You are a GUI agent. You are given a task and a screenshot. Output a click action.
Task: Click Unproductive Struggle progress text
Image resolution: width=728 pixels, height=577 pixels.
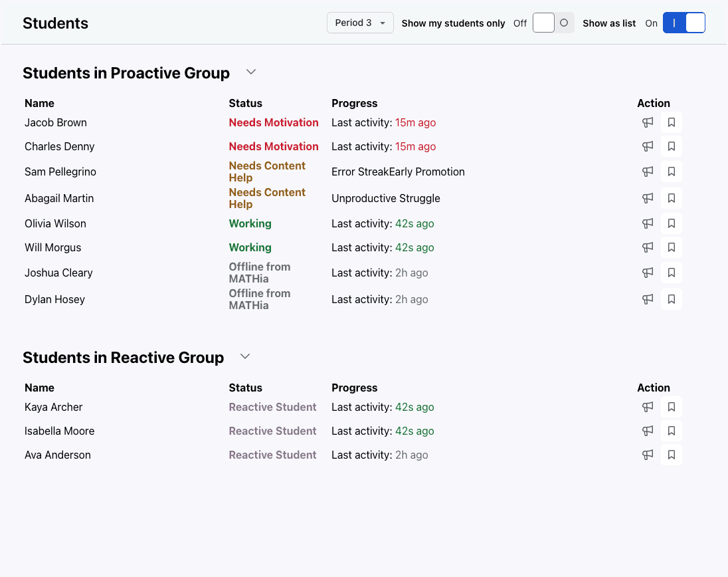pos(386,198)
